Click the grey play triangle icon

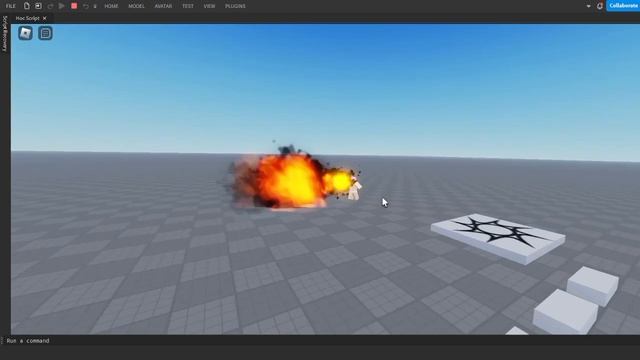click(62, 6)
